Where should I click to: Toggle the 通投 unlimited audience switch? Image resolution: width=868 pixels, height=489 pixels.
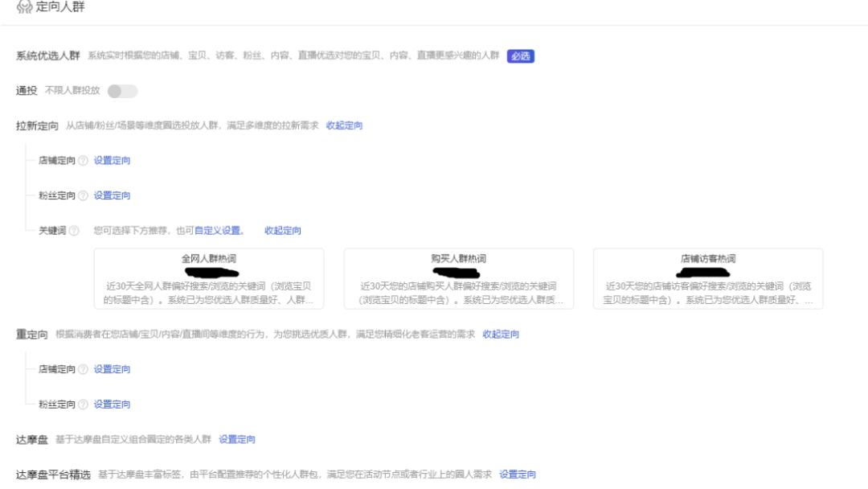point(122,91)
